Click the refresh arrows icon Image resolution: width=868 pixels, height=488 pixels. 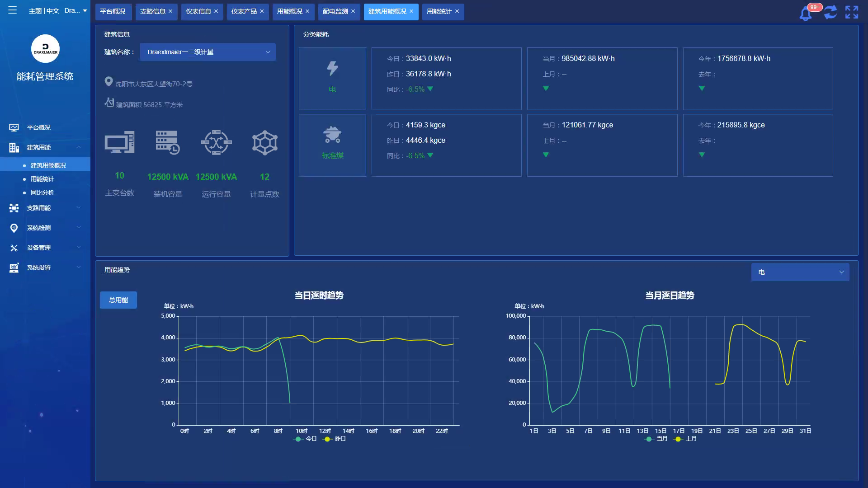(830, 12)
